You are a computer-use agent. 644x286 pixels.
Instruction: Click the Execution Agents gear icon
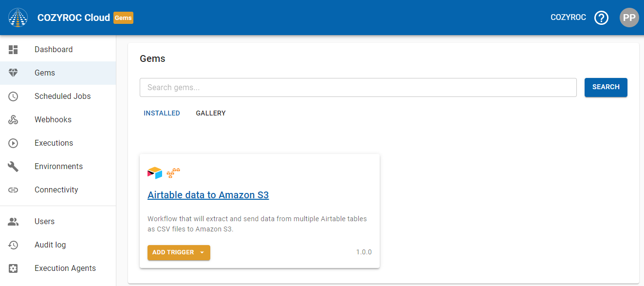(x=13, y=268)
